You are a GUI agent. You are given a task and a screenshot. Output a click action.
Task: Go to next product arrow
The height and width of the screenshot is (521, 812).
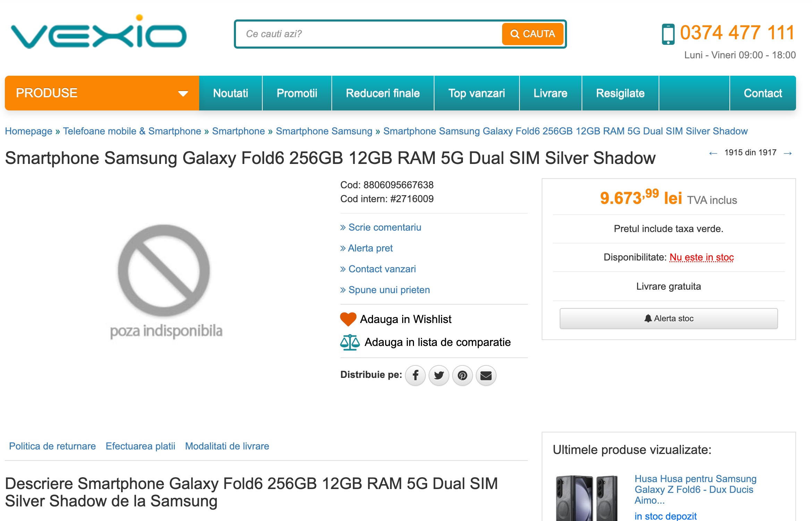coord(788,153)
